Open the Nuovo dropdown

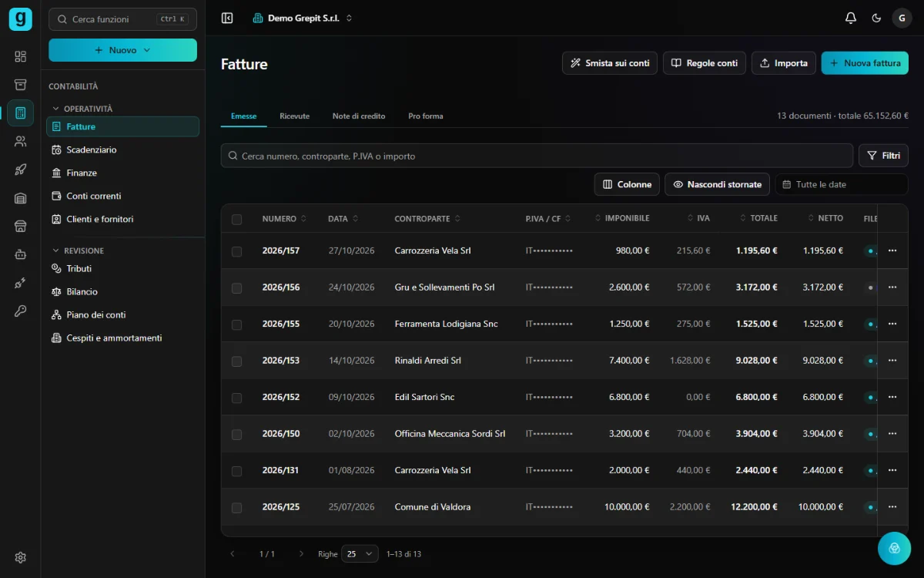(x=122, y=50)
